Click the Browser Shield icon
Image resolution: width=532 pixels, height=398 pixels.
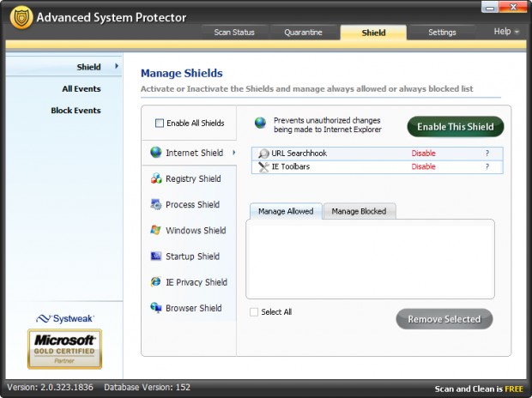(155, 307)
